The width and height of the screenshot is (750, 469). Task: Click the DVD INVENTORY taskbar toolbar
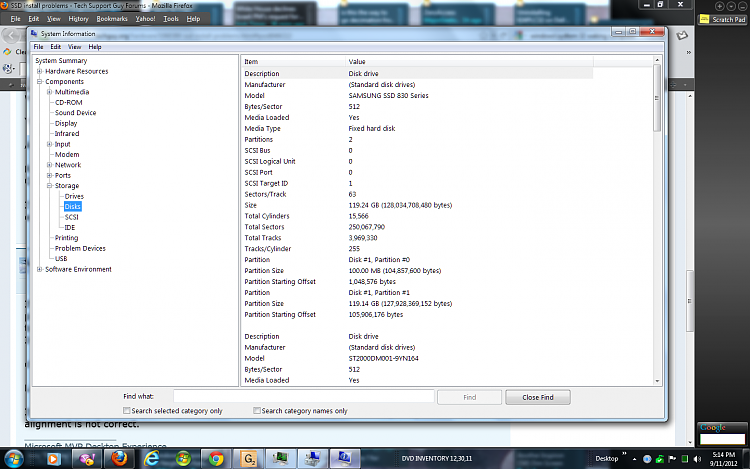437,458
